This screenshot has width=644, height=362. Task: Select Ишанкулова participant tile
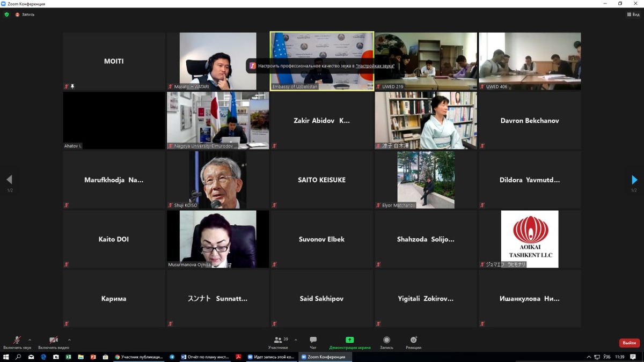[530, 299]
